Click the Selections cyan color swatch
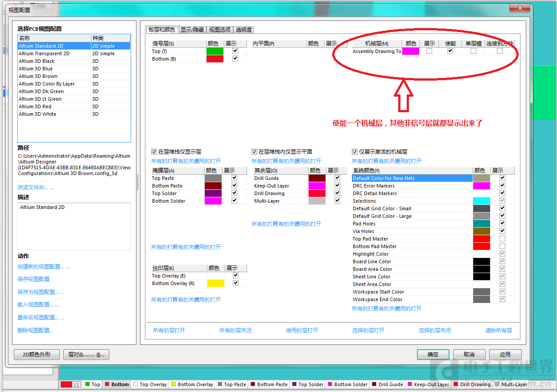This screenshot has height=392, width=557. pos(482,201)
